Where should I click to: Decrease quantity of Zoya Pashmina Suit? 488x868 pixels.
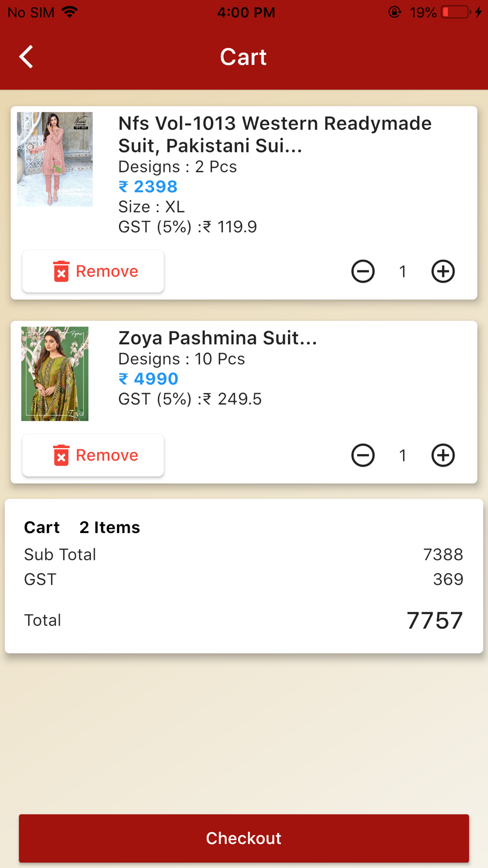coord(363,455)
